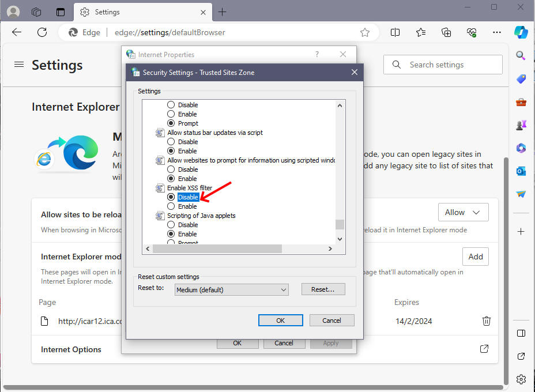Open Outlook icon in sidebar
Viewport: 535px width, 392px height.
click(521, 171)
